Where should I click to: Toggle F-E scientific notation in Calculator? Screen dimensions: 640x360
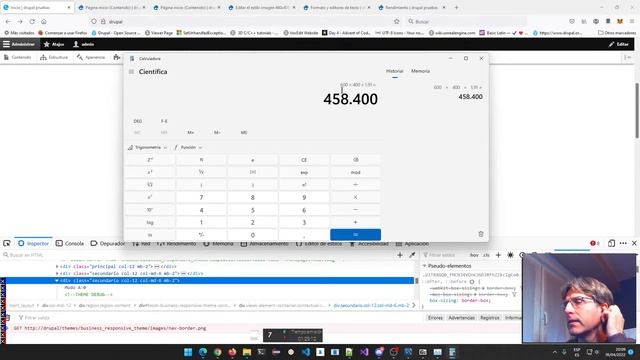click(164, 121)
